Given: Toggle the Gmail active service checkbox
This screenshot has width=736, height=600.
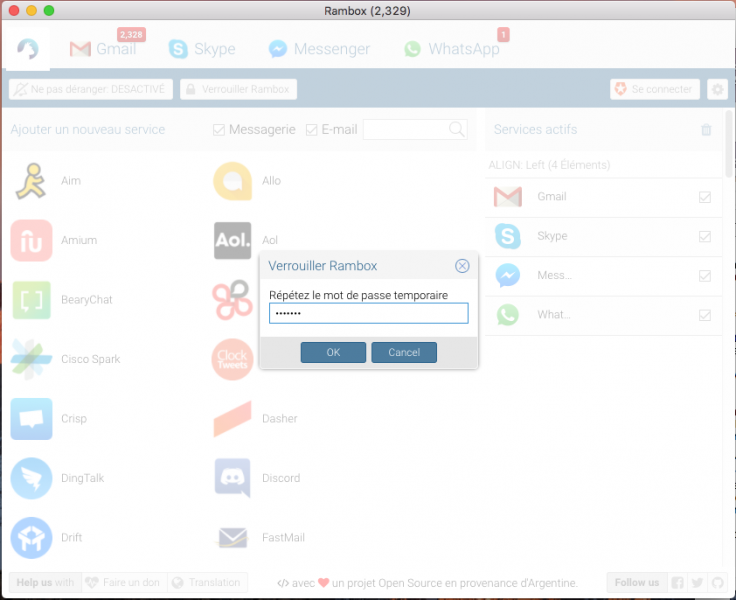Looking at the screenshot, I should 705,197.
